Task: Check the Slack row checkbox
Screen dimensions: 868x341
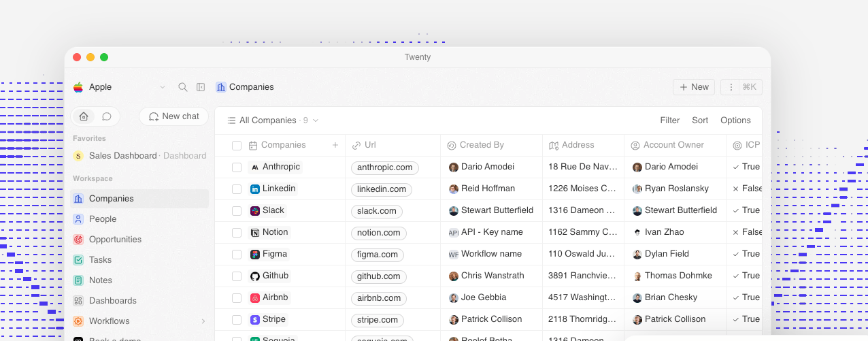Action: tap(237, 210)
